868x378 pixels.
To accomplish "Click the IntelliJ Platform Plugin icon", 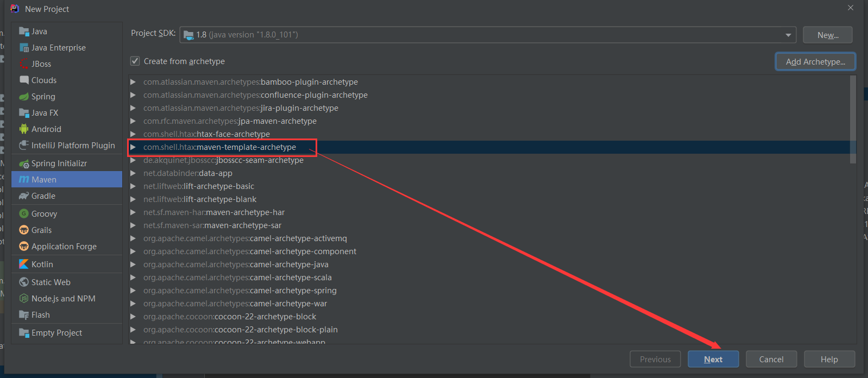I will point(24,146).
